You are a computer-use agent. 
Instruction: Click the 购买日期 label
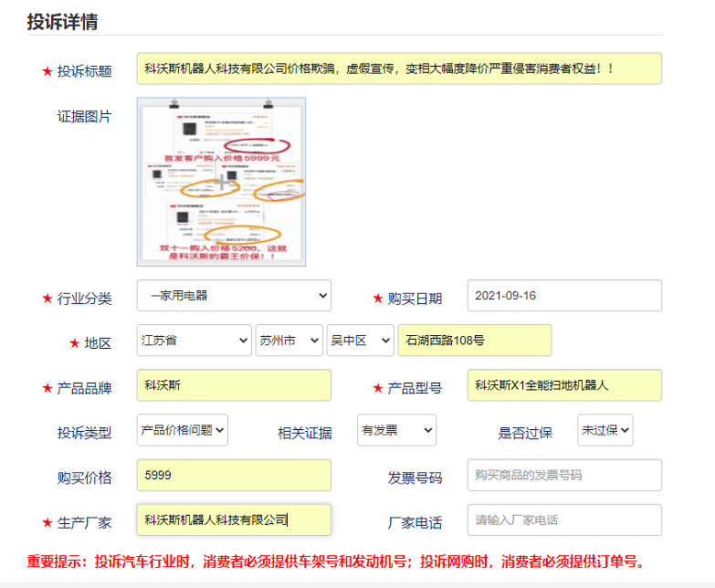click(x=415, y=299)
